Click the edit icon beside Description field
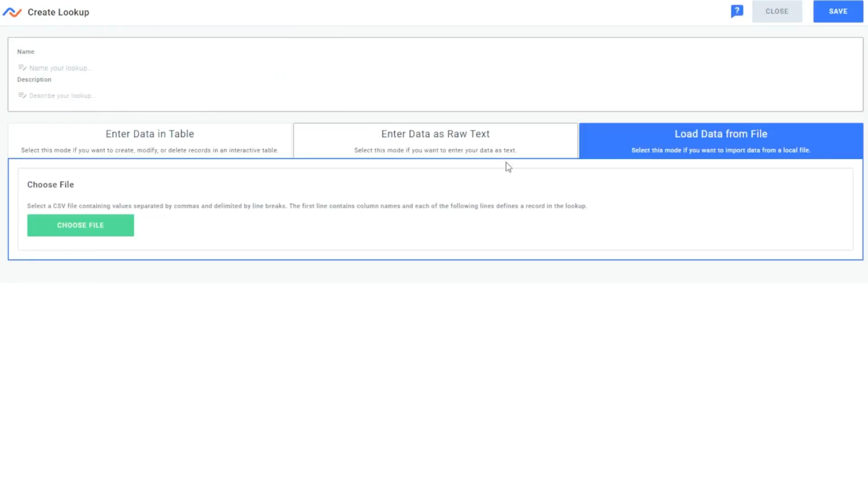 pos(22,96)
